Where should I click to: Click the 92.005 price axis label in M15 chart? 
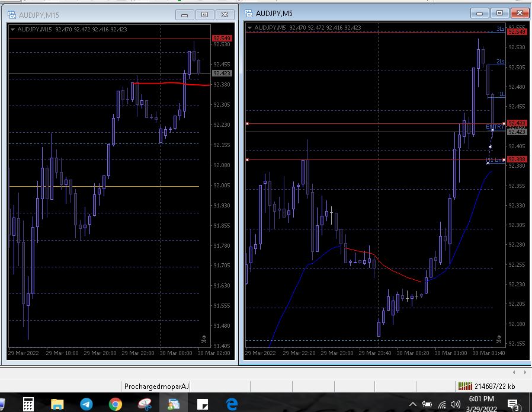pyautogui.click(x=222, y=186)
